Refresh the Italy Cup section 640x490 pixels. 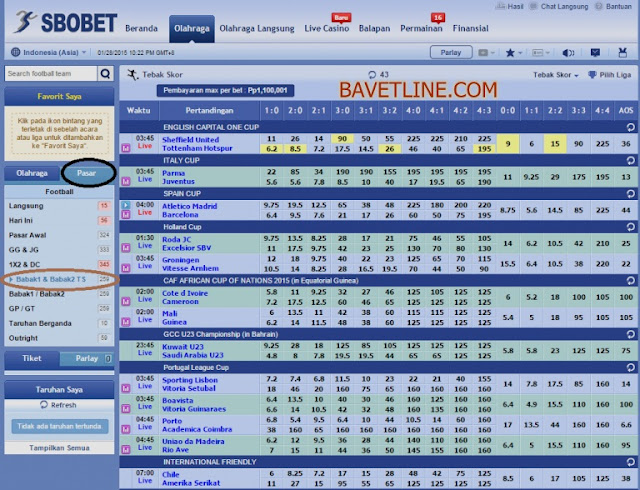(630, 160)
